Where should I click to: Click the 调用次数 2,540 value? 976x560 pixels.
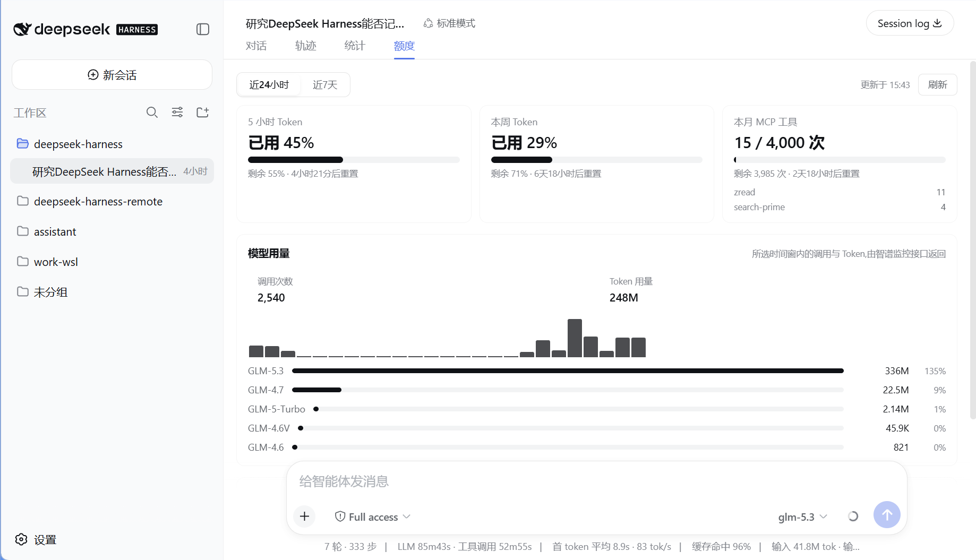(271, 298)
